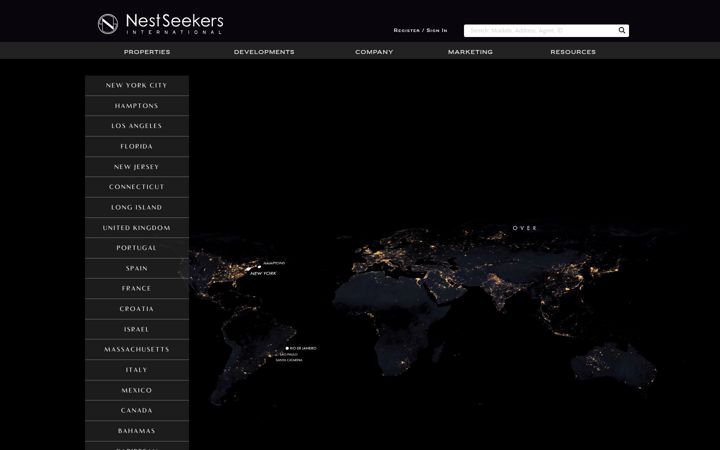Open the Register / Sign In link

(x=420, y=30)
